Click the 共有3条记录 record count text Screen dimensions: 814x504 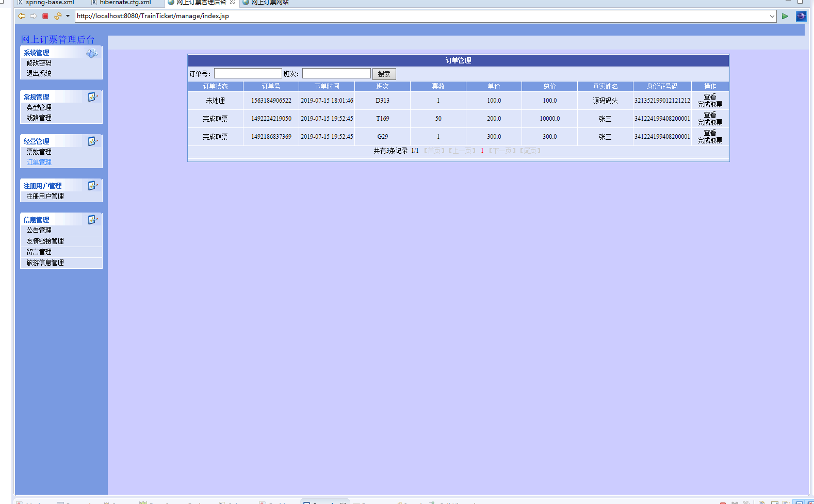[390, 151]
